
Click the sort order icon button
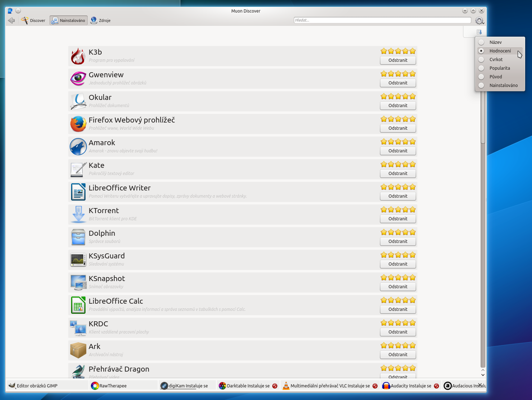(479, 32)
